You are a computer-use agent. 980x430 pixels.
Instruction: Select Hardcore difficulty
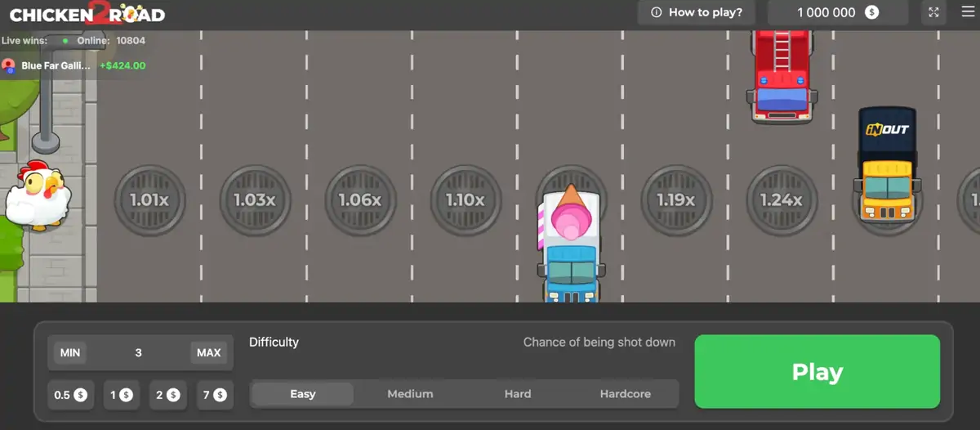(x=626, y=394)
